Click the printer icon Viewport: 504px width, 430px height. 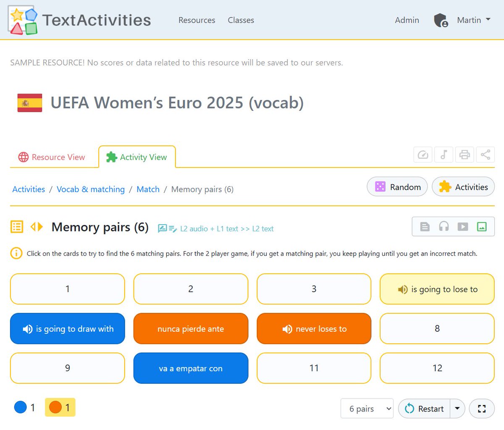click(x=465, y=155)
